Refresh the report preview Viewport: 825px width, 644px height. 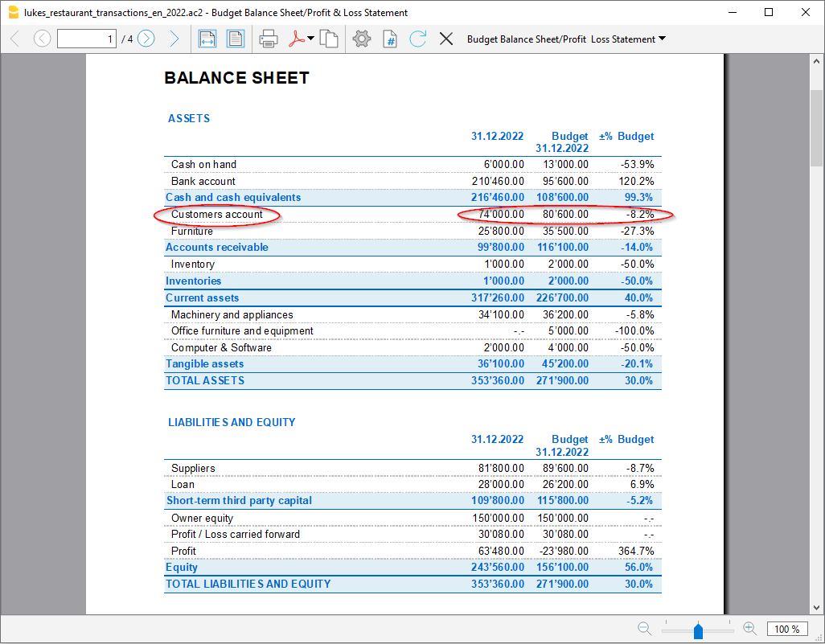coord(417,39)
